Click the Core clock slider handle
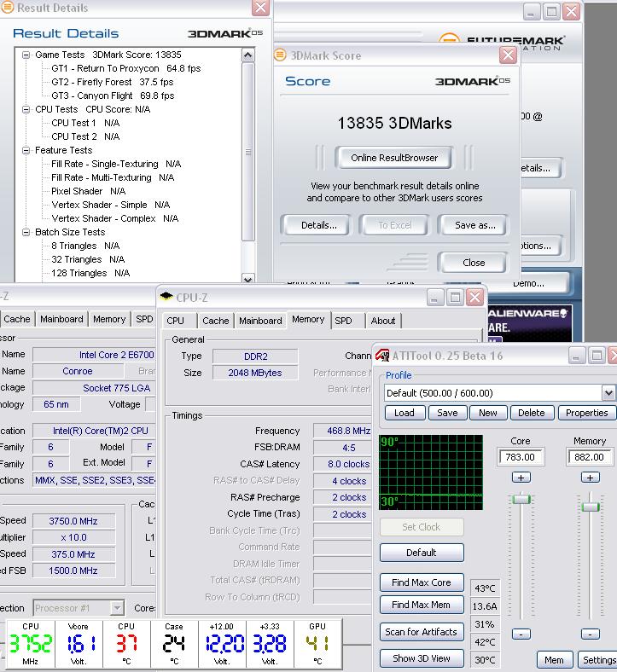617x672 pixels. [x=521, y=499]
